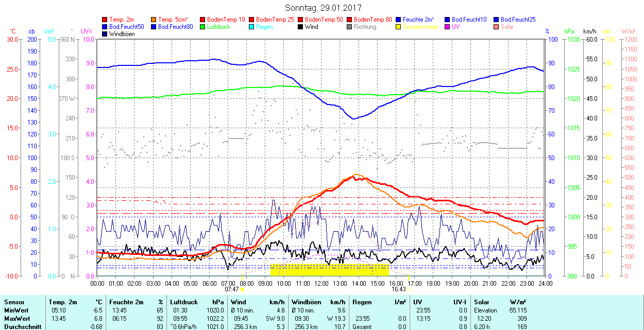Click the pink Solar legend swatch
The image size is (644, 330).
[x=496, y=27]
